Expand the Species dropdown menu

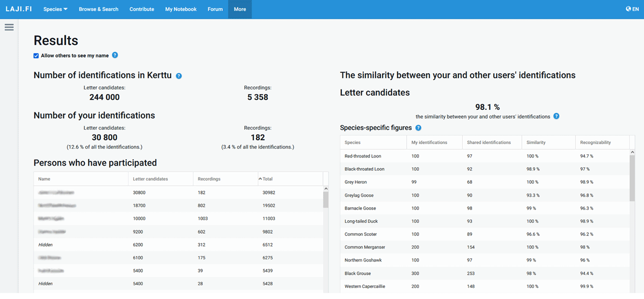pos(55,9)
